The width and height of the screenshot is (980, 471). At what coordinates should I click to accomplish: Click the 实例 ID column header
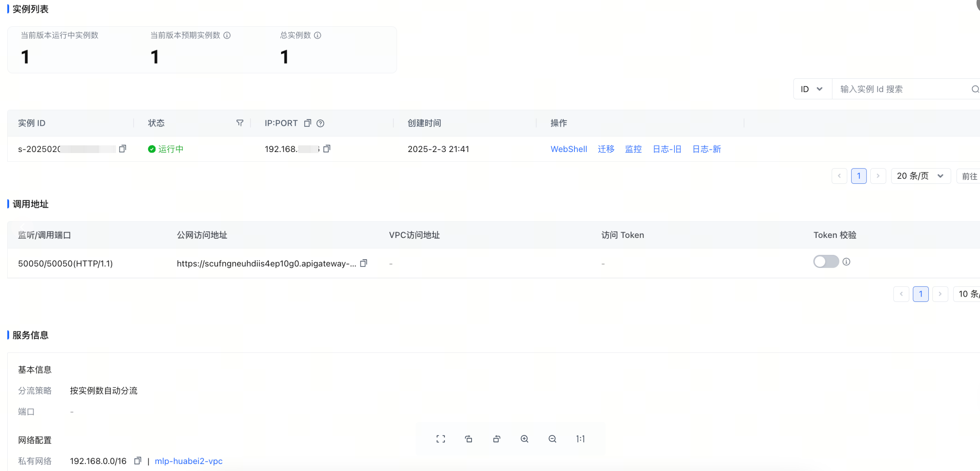tap(31, 123)
